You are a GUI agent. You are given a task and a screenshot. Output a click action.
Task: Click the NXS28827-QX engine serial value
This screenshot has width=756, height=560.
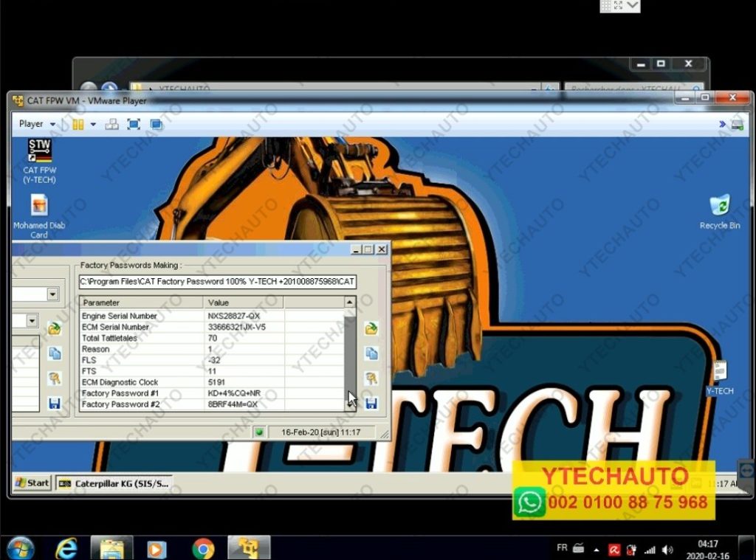(x=234, y=316)
